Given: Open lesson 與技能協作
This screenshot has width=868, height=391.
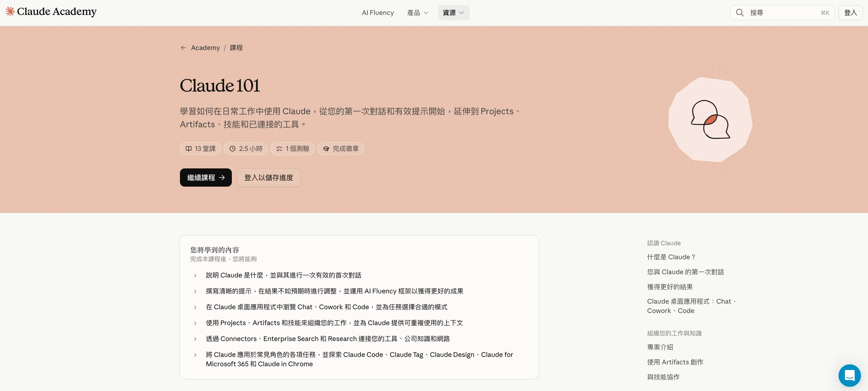Looking at the screenshot, I should (x=663, y=377).
